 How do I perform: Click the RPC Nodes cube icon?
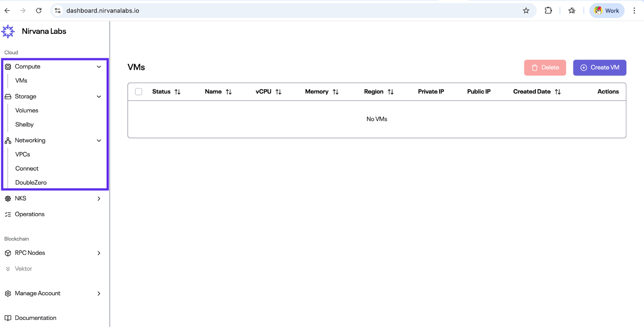tap(8, 253)
